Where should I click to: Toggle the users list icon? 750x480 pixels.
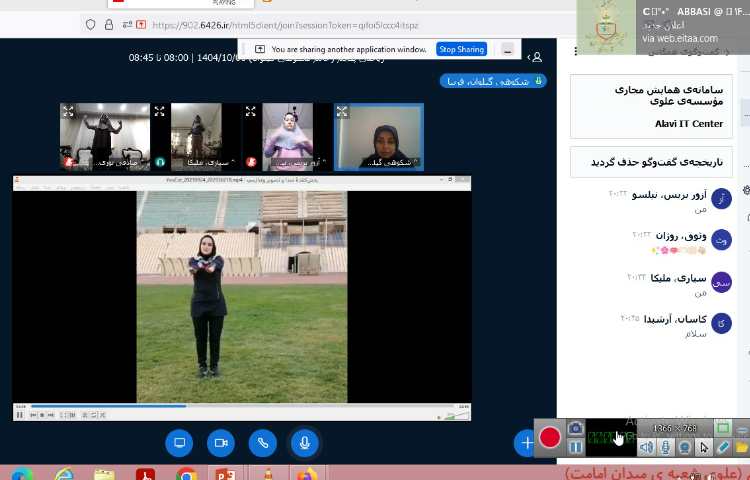click(x=535, y=57)
